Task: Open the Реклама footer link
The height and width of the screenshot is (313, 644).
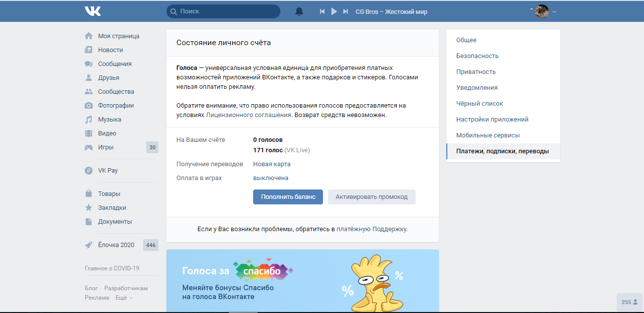Action: 97,297
